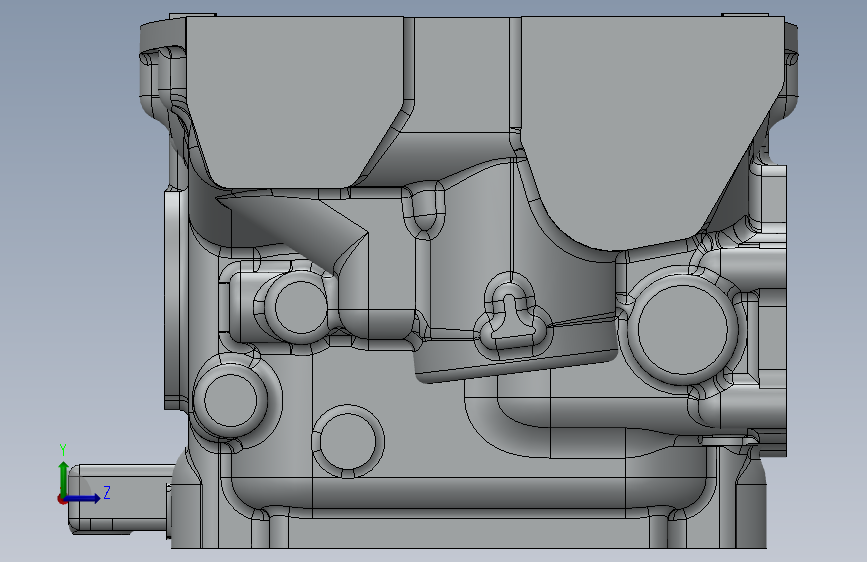Click the blue Z axis arrow of triad

[x=83, y=498]
